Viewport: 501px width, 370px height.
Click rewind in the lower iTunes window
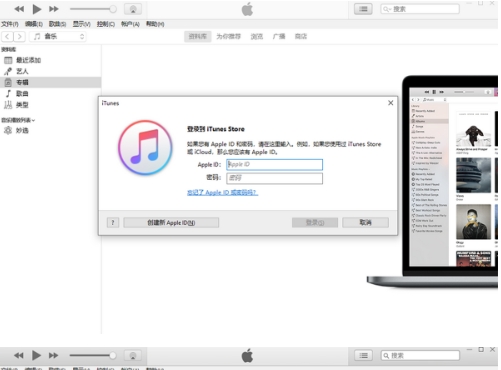(x=19, y=356)
